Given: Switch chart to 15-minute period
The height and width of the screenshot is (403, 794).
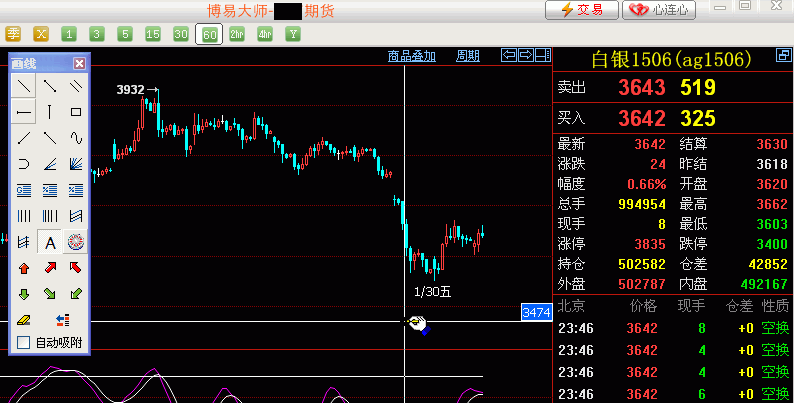Looking at the screenshot, I should click(152, 34).
